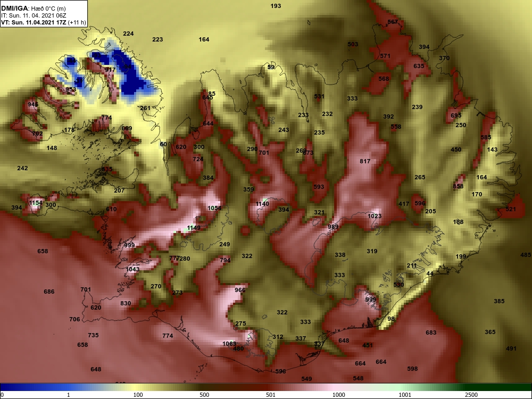Click the map value 491
This screenshot has width=532, height=399.
click(511, 348)
